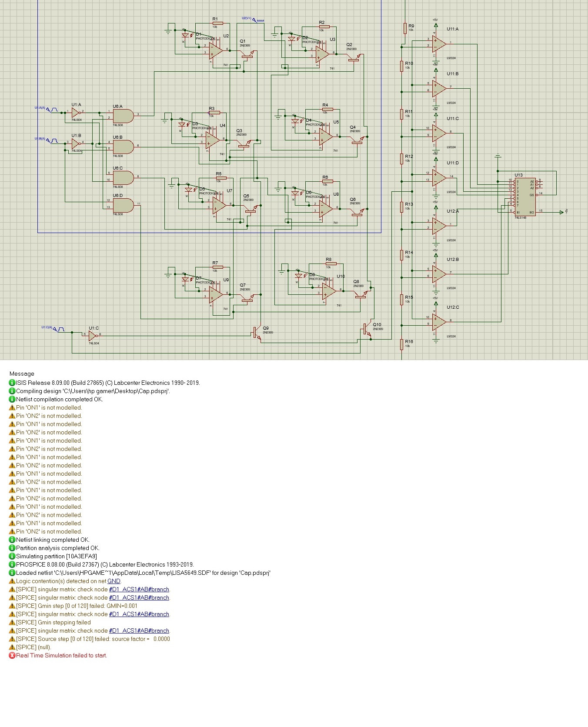Select the U11:D comparator symbol
Viewport: 588px width, 727px height.
[439, 178]
